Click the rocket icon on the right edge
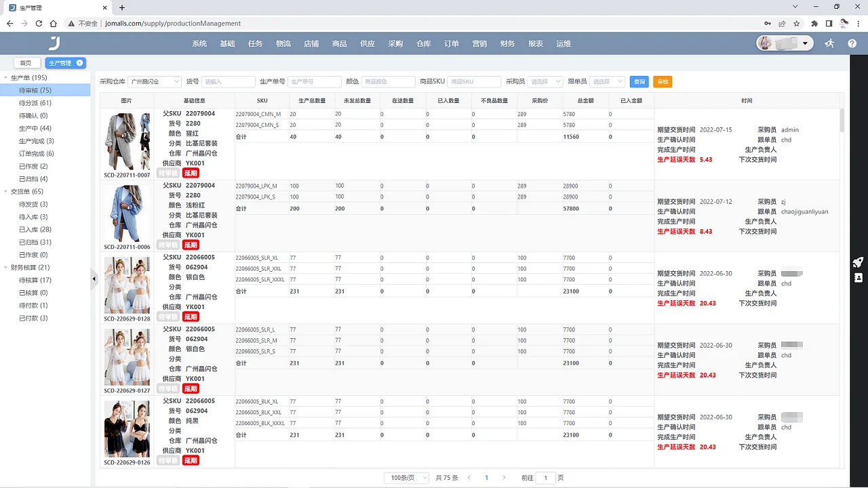 857,263
